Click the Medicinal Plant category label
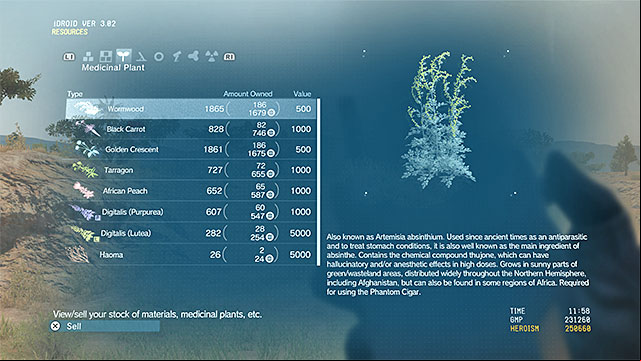Image resolution: width=641 pixels, height=361 pixels. point(113,67)
